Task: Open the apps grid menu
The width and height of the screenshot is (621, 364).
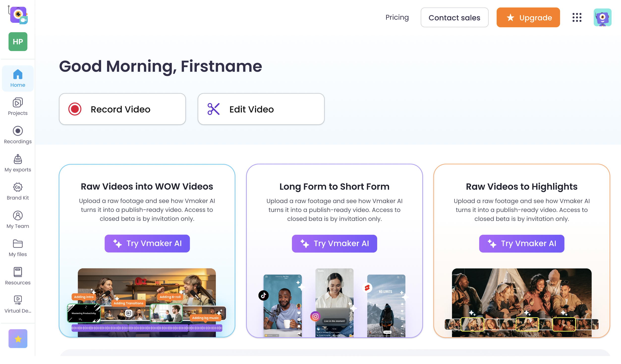Action: click(577, 18)
